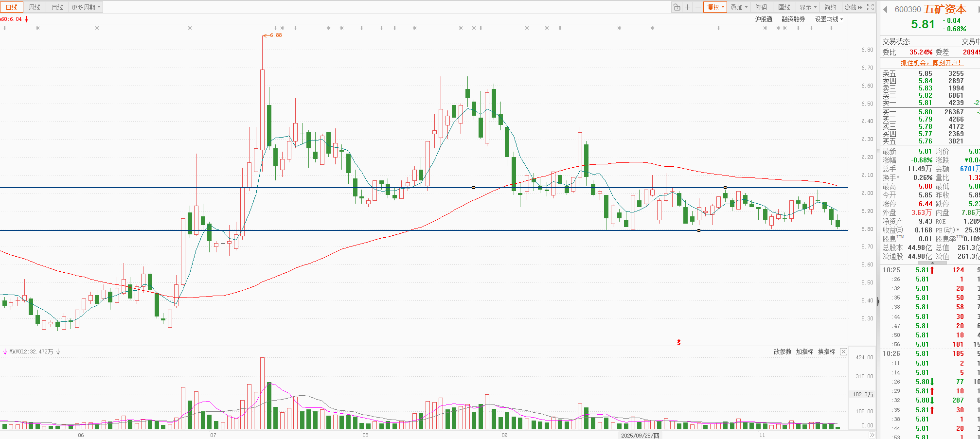
Task: Click the 交易状态 label
Action: pyautogui.click(x=896, y=41)
